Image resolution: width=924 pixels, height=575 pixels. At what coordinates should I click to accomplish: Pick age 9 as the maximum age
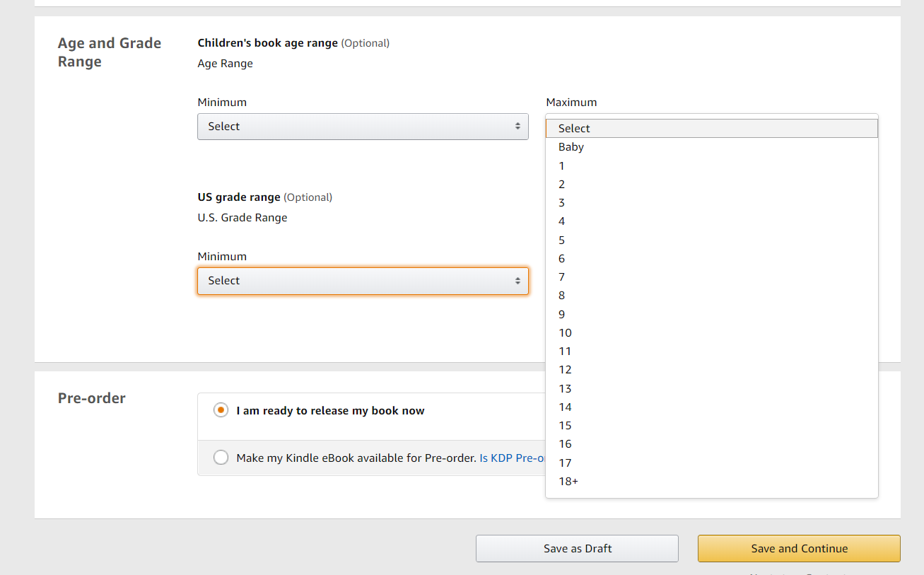tap(711, 315)
